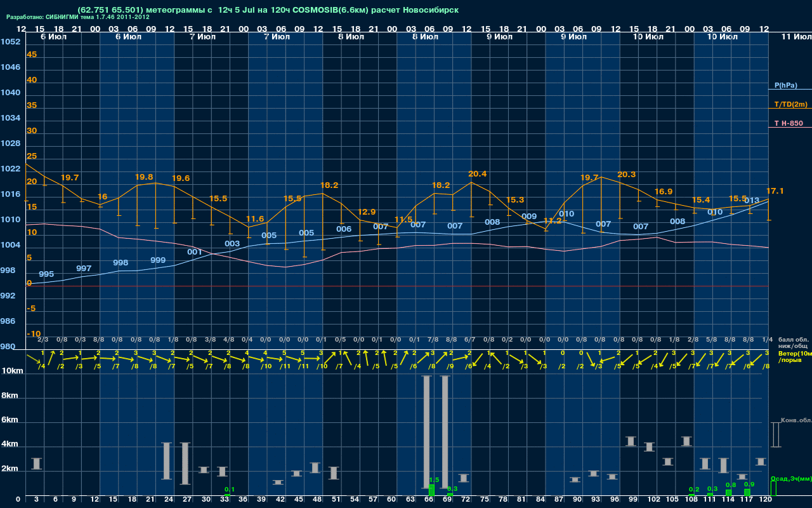The height and width of the screenshot is (508, 812).
Task: Click the 0.2 precipitation amount label
Action: [x=694, y=489]
